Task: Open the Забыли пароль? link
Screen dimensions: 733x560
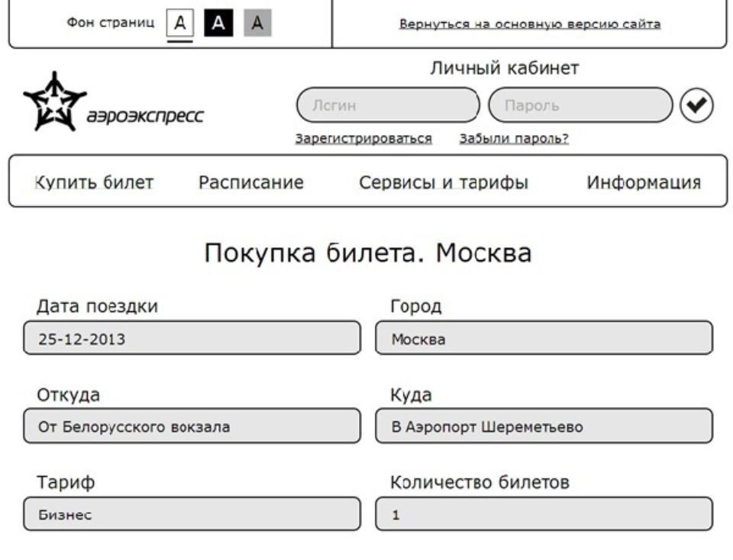Action: tap(514, 139)
